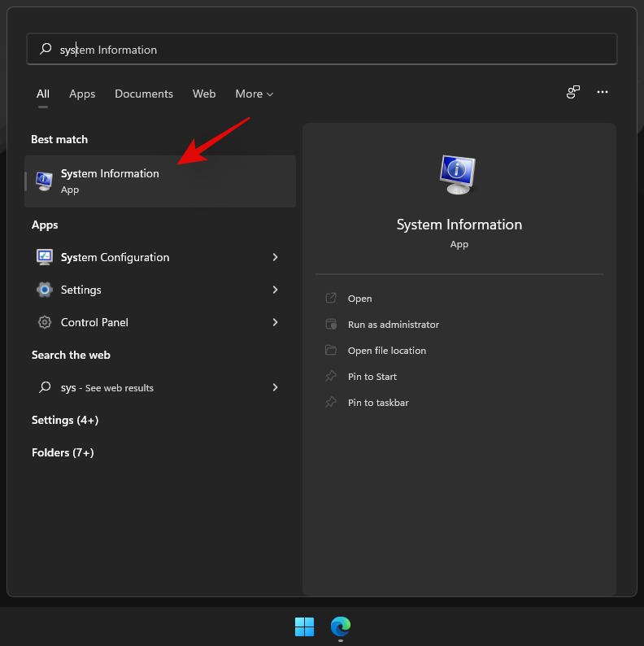
Task: Click the three-dots options icon
Action: (603, 93)
